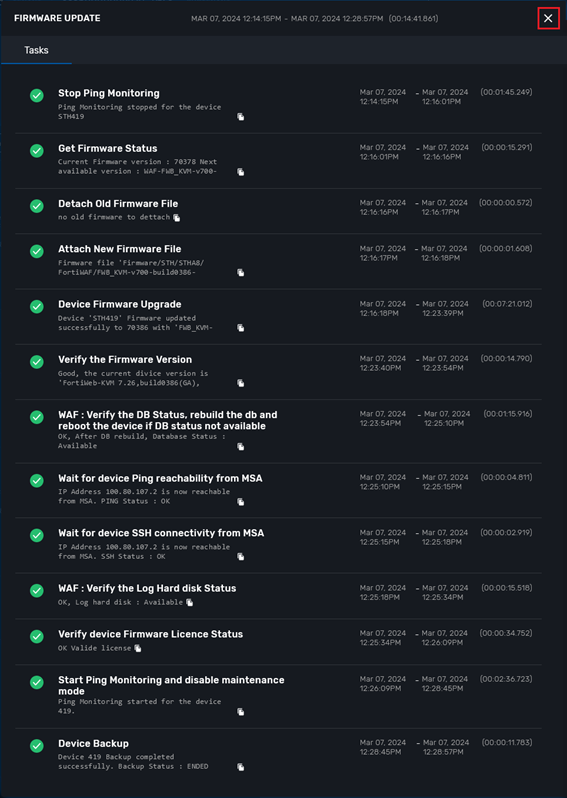Copy the Get Firmware Status message
Image resolution: width=567 pixels, height=798 pixels.
coord(240,172)
